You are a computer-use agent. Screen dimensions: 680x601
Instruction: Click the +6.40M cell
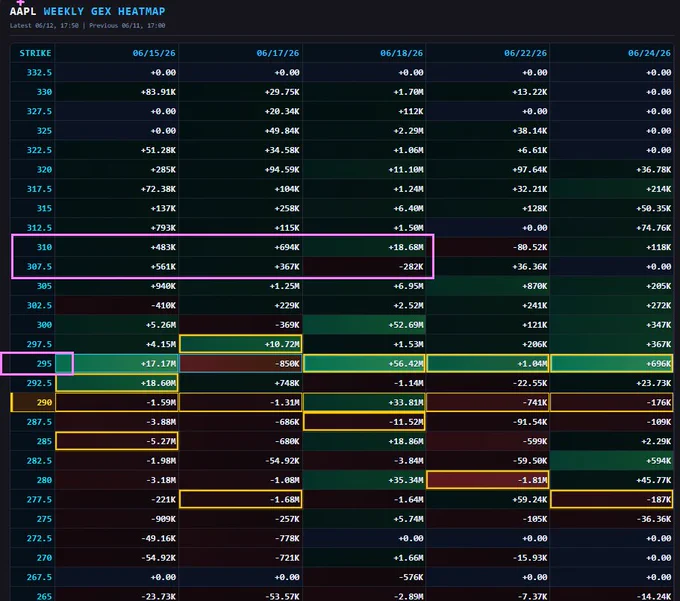tap(364, 209)
